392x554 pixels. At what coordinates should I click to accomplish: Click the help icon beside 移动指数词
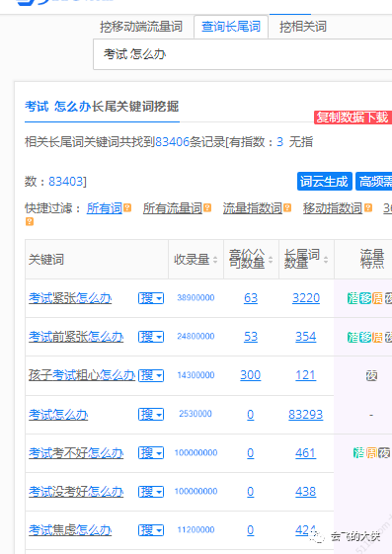click(368, 207)
